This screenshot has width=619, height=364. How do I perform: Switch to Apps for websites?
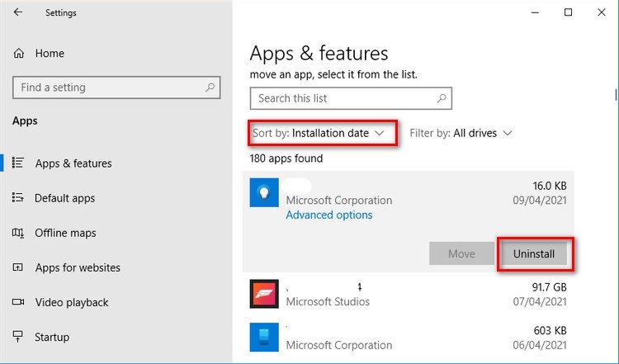click(x=78, y=267)
